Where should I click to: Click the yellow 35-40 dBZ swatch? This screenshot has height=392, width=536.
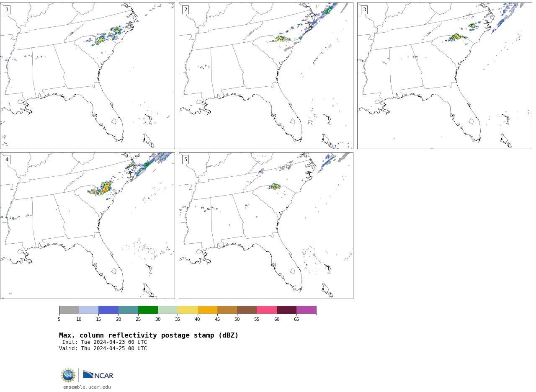[188, 310]
